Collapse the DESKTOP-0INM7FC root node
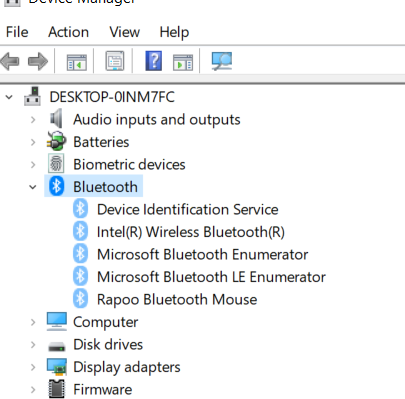The width and height of the screenshot is (405, 399). [x=9, y=97]
